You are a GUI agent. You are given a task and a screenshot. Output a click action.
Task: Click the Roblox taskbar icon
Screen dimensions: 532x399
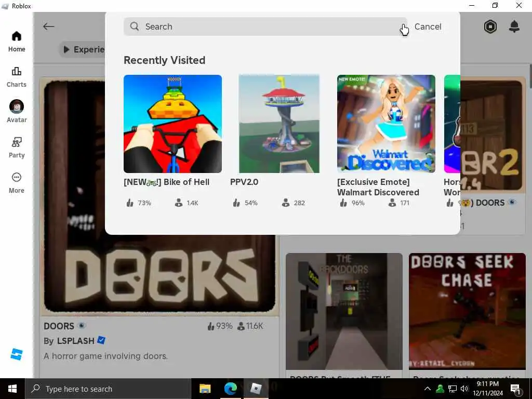point(256,389)
